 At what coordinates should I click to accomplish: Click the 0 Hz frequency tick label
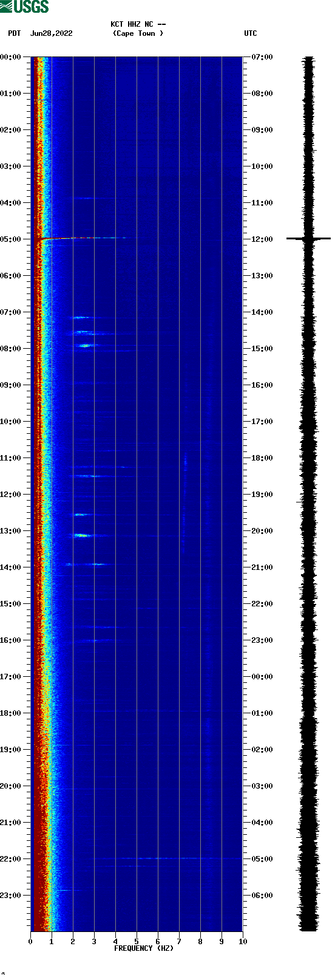(x=30, y=942)
